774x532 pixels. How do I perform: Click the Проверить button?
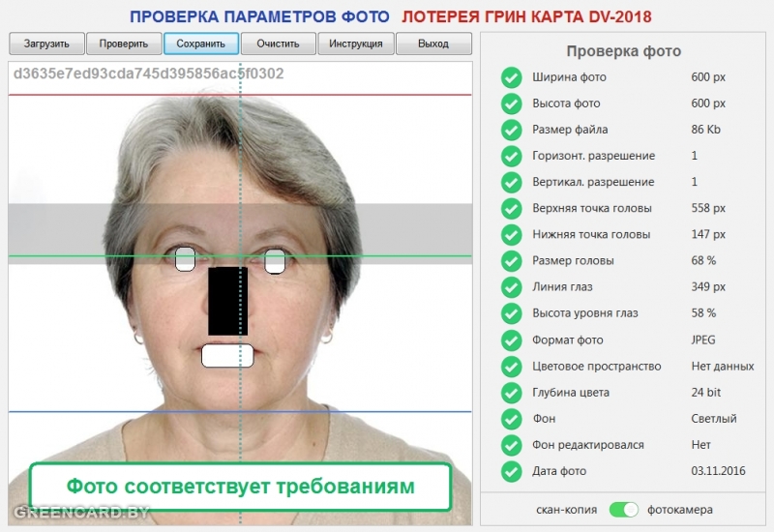pyautogui.click(x=124, y=44)
